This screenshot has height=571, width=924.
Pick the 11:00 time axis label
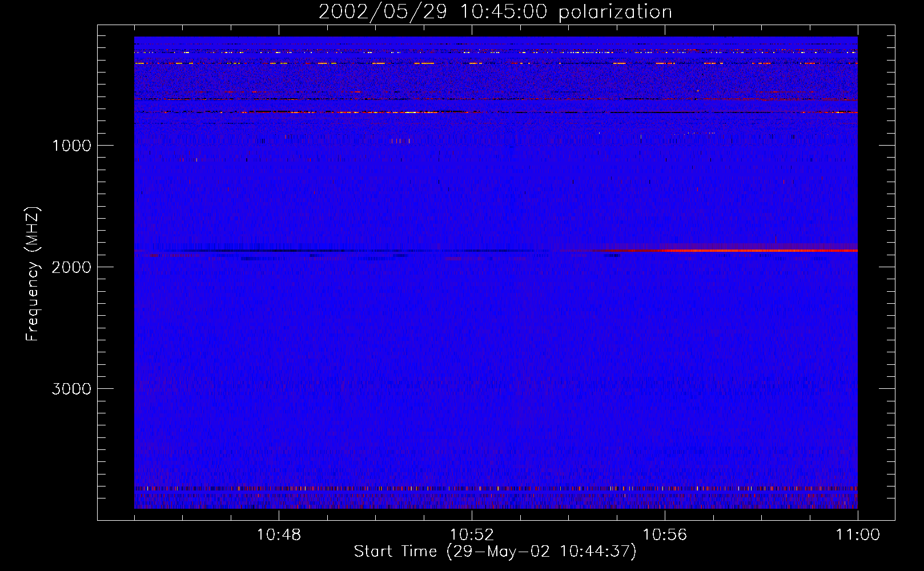click(x=857, y=535)
